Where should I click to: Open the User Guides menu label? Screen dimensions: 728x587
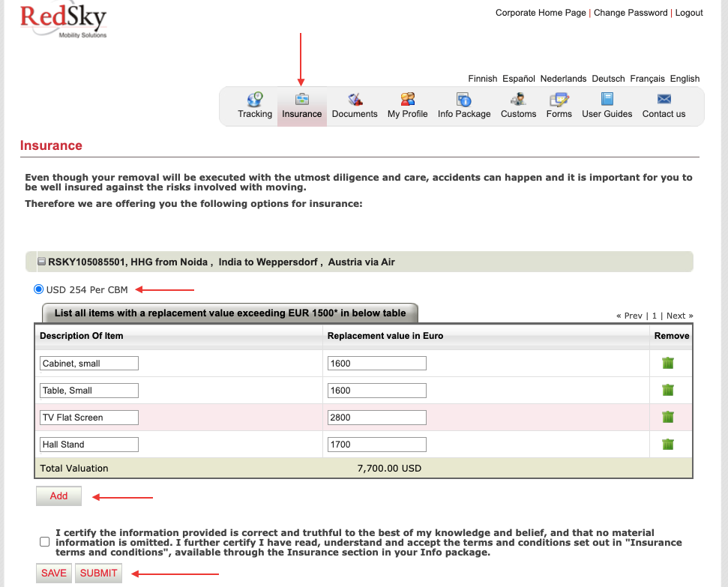pyautogui.click(x=607, y=114)
